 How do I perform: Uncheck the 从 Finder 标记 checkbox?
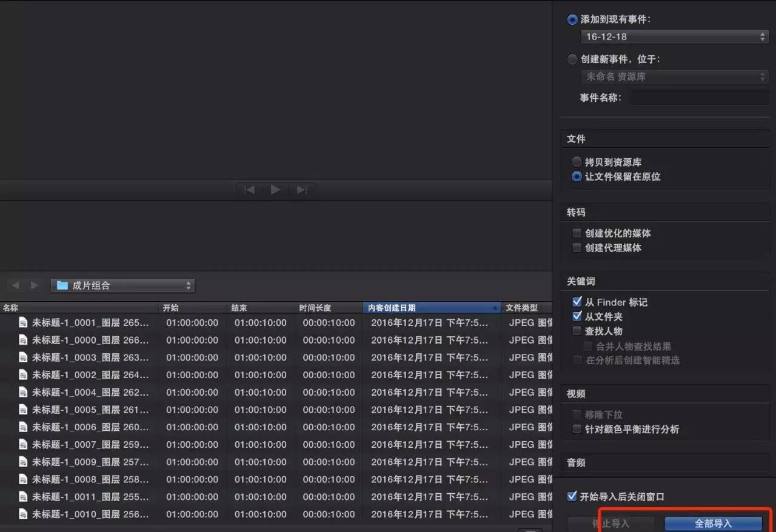tap(577, 302)
